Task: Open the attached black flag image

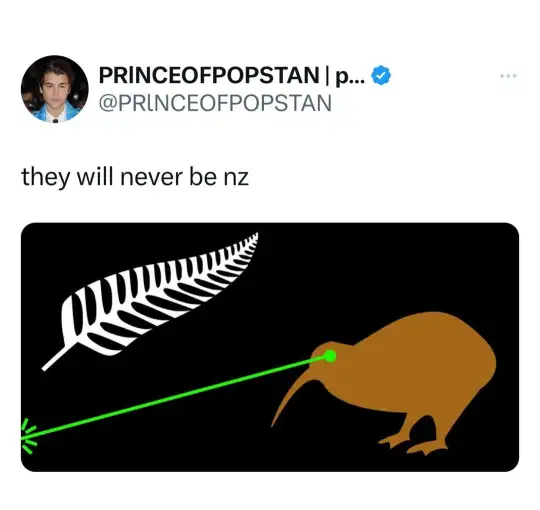Action: 270,347
